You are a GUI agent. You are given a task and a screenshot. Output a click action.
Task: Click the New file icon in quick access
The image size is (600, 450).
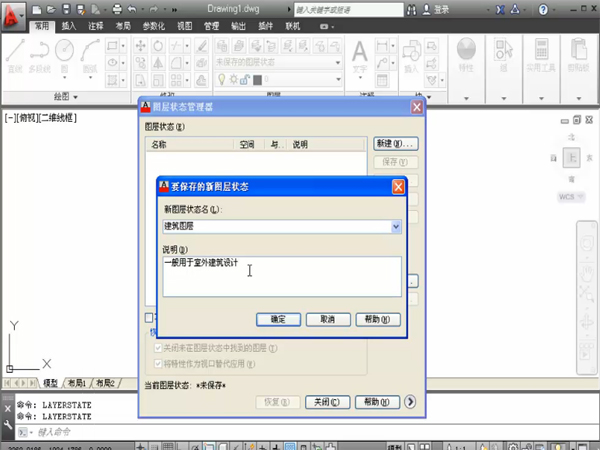coord(36,9)
